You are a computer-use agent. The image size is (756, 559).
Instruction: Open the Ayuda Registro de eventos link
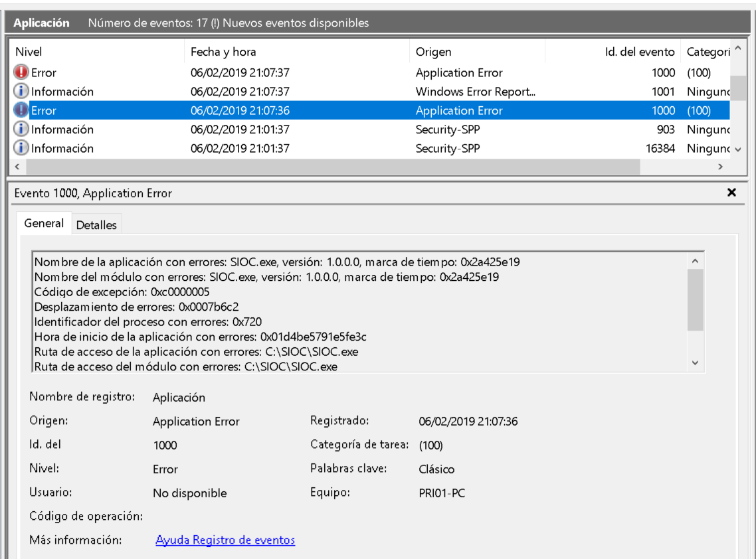pyautogui.click(x=225, y=540)
